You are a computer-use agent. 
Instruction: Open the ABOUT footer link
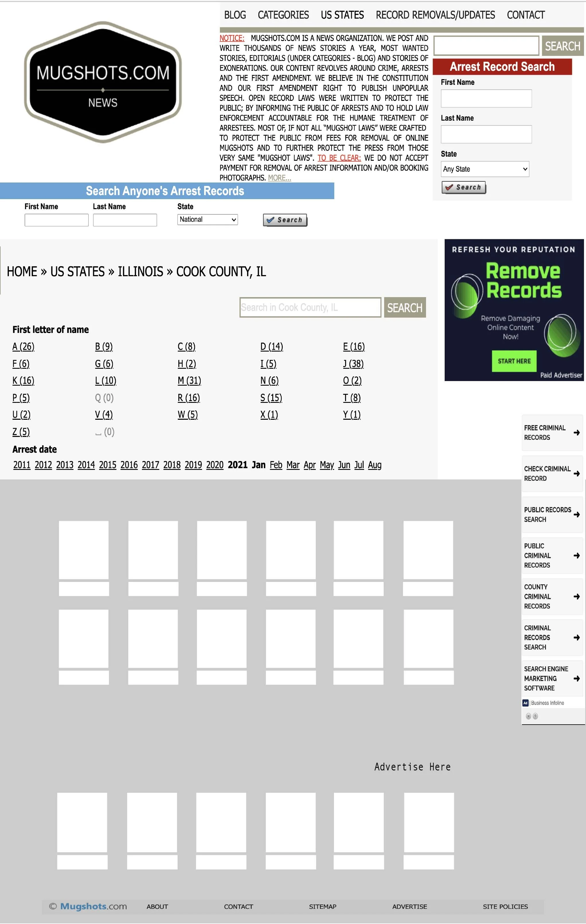[x=157, y=907]
